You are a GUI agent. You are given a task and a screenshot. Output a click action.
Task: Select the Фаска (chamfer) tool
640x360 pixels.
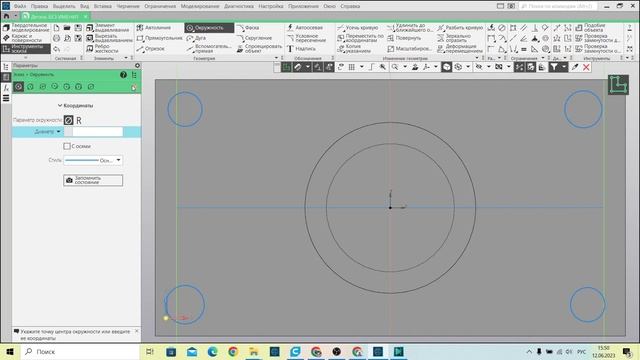248,28
